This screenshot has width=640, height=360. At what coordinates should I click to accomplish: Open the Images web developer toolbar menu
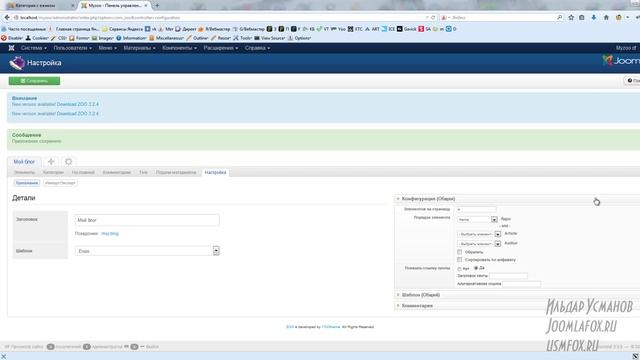pyautogui.click(x=103, y=38)
